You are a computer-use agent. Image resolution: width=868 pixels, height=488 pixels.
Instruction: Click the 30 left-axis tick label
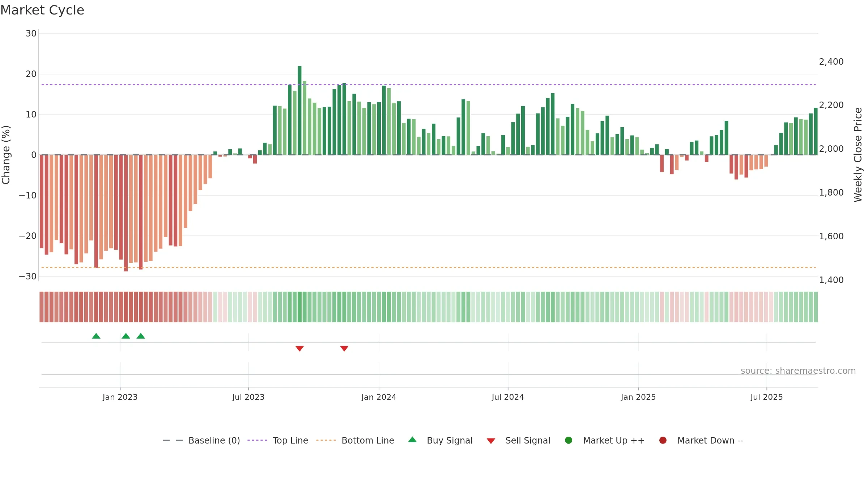[31, 34]
